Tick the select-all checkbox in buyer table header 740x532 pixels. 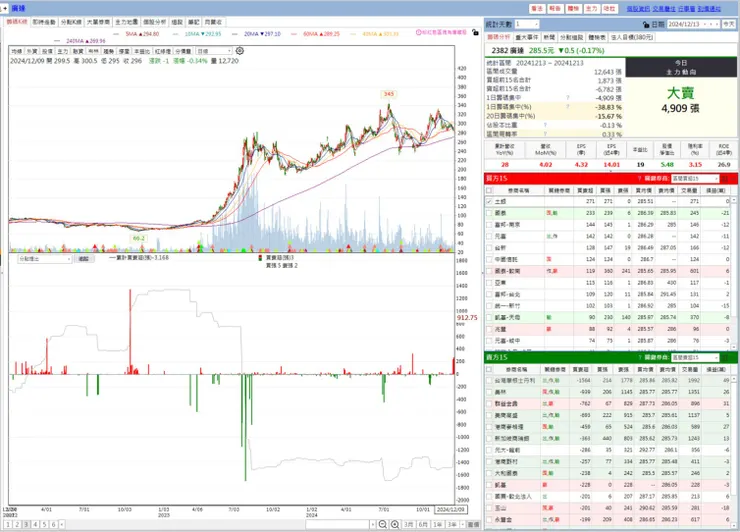click(489, 190)
